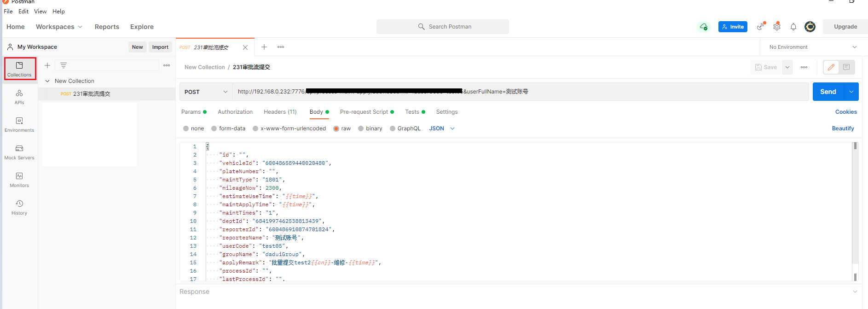
Task: Open the capture requests satellite icon
Action: coord(761,26)
